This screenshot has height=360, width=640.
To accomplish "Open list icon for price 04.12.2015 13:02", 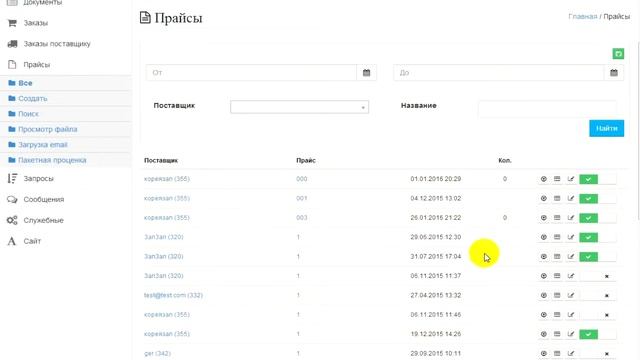I will tap(557, 198).
